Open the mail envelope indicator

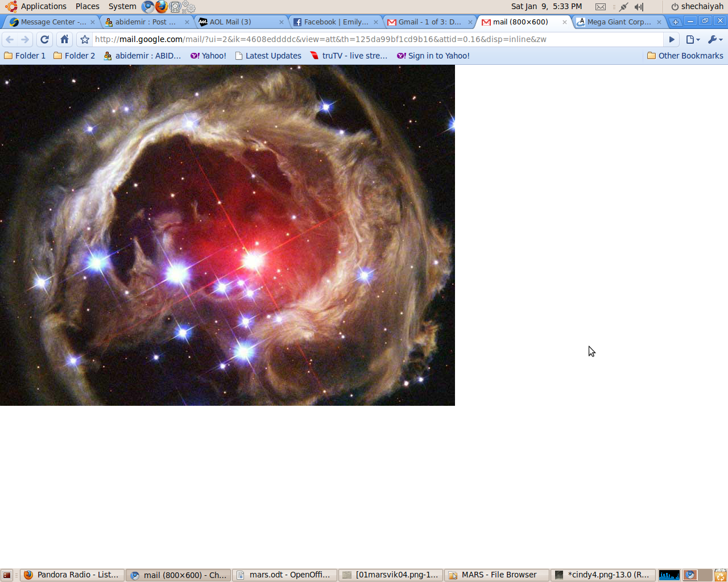click(601, 7)
